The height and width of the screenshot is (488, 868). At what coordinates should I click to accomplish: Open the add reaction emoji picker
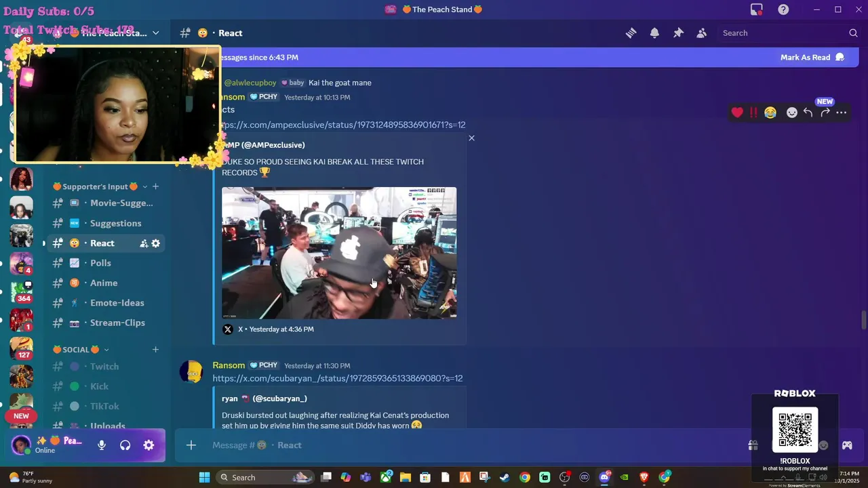pos(791,113)
